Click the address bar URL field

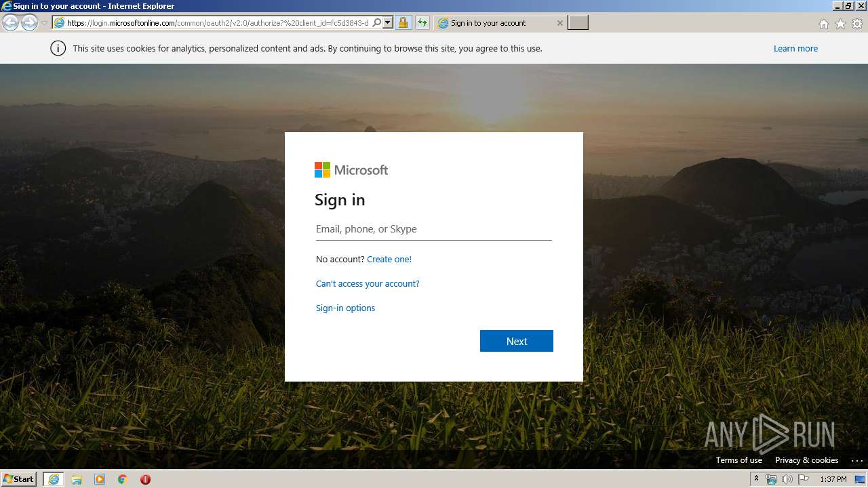point(218,22)
